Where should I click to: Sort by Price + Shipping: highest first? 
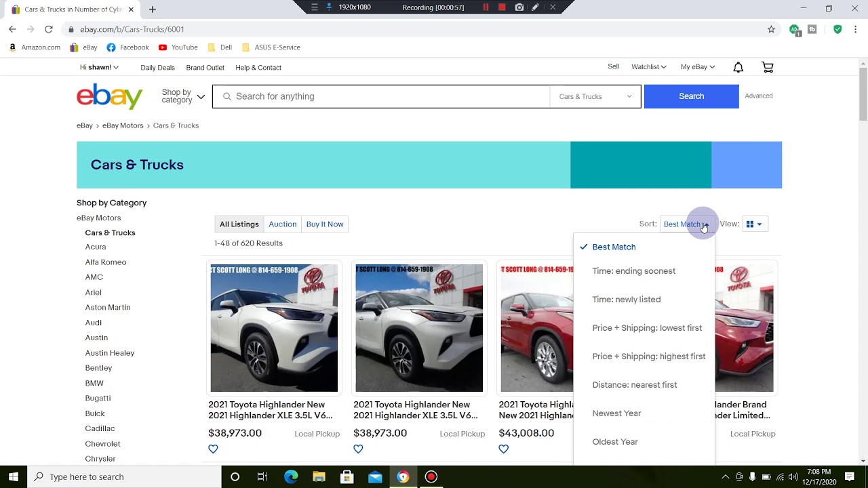648,357
